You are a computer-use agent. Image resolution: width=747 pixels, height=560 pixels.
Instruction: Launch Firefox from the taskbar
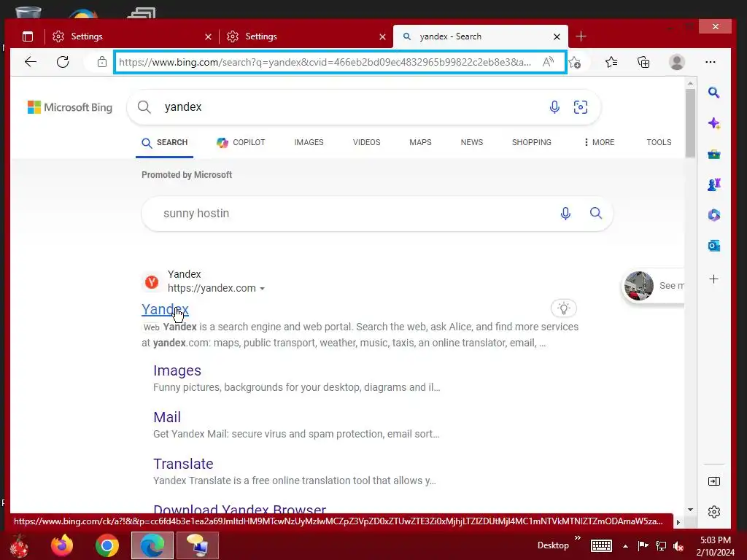click(x=63, y=545)
